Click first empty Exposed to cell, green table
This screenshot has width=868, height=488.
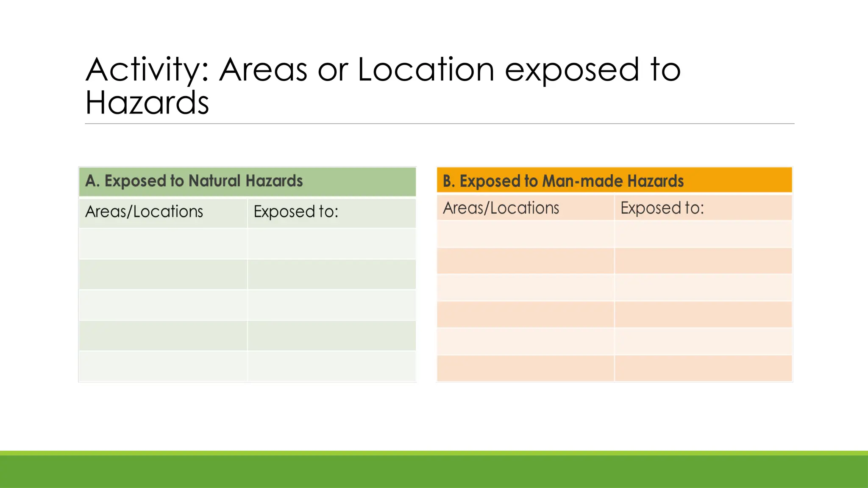tap(331, 244)
